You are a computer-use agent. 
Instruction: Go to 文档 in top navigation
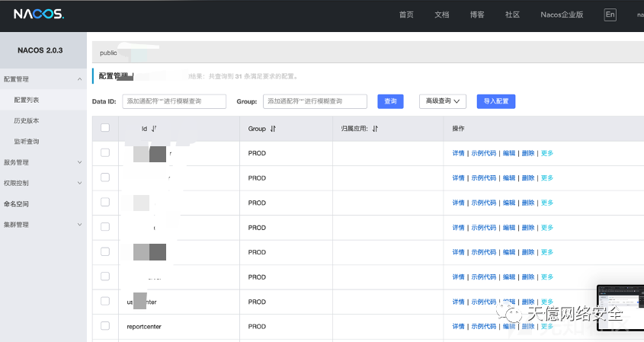click(442, 14)
